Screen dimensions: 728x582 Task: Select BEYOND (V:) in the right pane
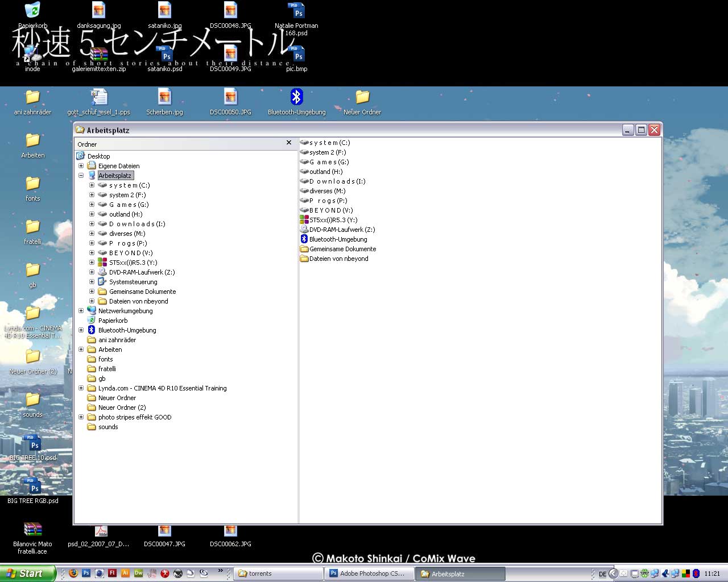[x=326, y=210]
